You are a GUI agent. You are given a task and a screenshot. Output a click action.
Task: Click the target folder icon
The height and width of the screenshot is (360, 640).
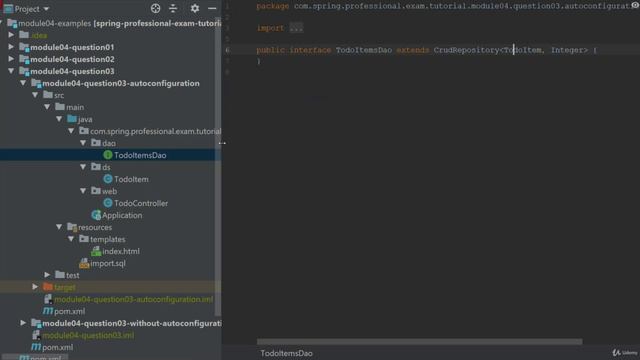pyautogui.click(x=48, y=287)
